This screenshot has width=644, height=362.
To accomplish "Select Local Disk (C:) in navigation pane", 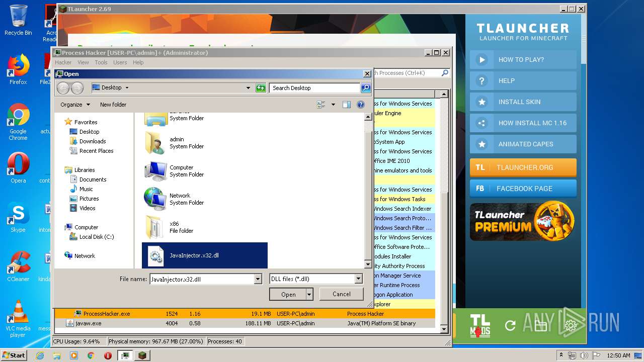I will pyautogui.click(x=92, y=237).
